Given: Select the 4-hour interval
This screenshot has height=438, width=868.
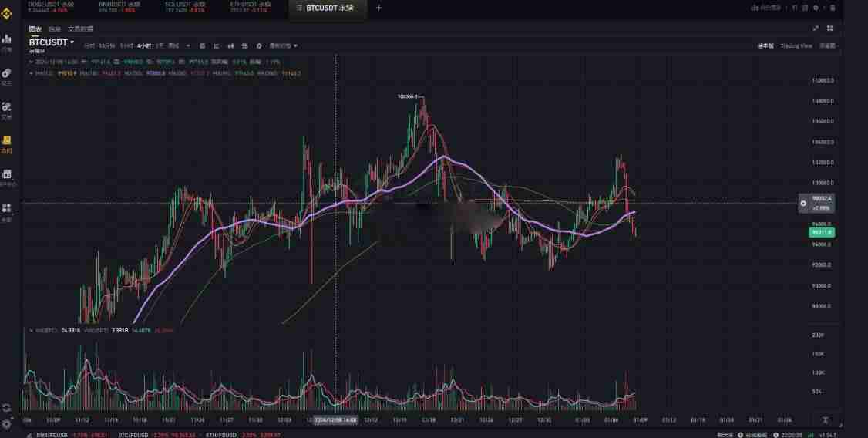Looking at the screenshot, I should tap(143, 45).
